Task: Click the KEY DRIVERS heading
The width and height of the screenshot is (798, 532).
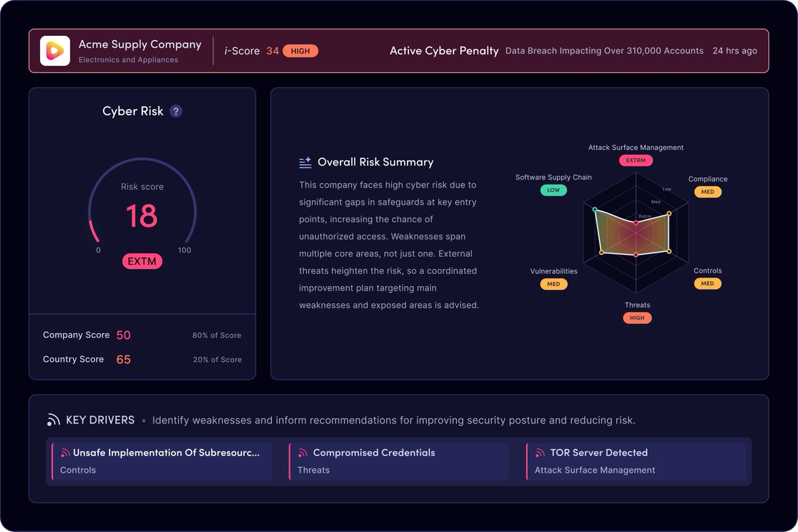Action: point(100,420)
